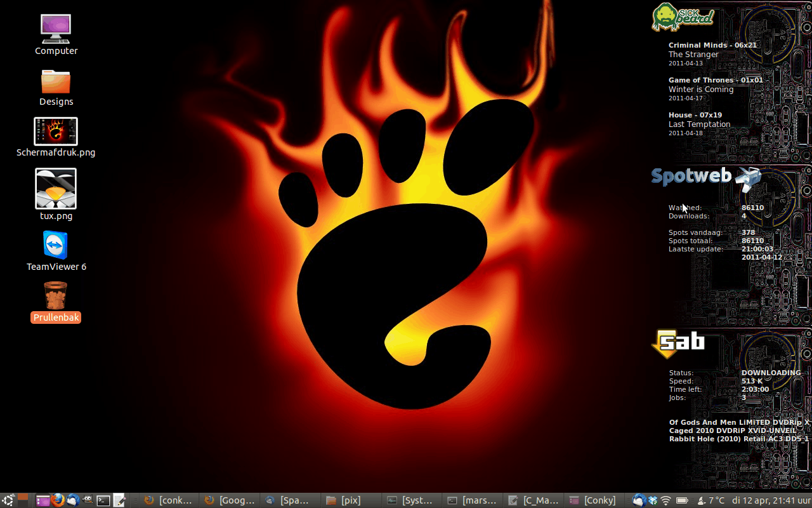Click the 'Jobs:' label in SABnzbd
Screen dimensions: 812x508
[x=677, y=398]
